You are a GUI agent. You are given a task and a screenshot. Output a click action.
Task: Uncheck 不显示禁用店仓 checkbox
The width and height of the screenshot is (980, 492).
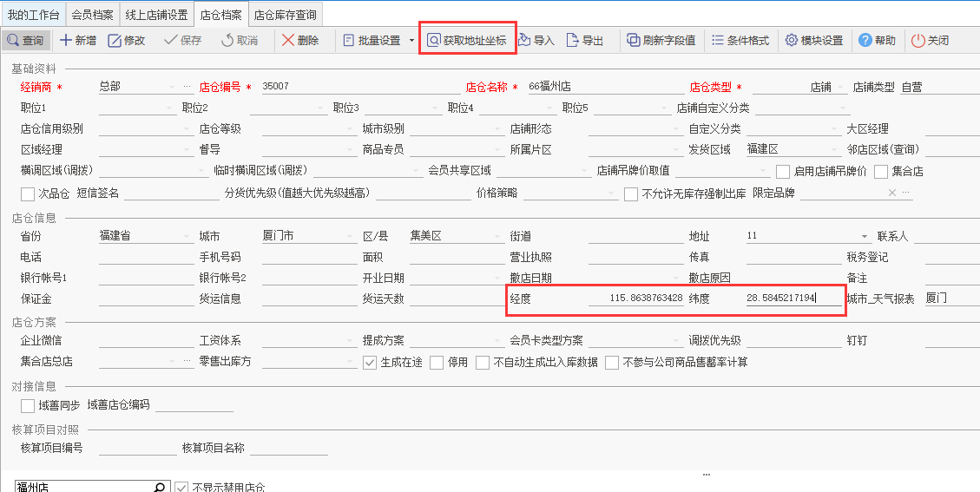182,488
